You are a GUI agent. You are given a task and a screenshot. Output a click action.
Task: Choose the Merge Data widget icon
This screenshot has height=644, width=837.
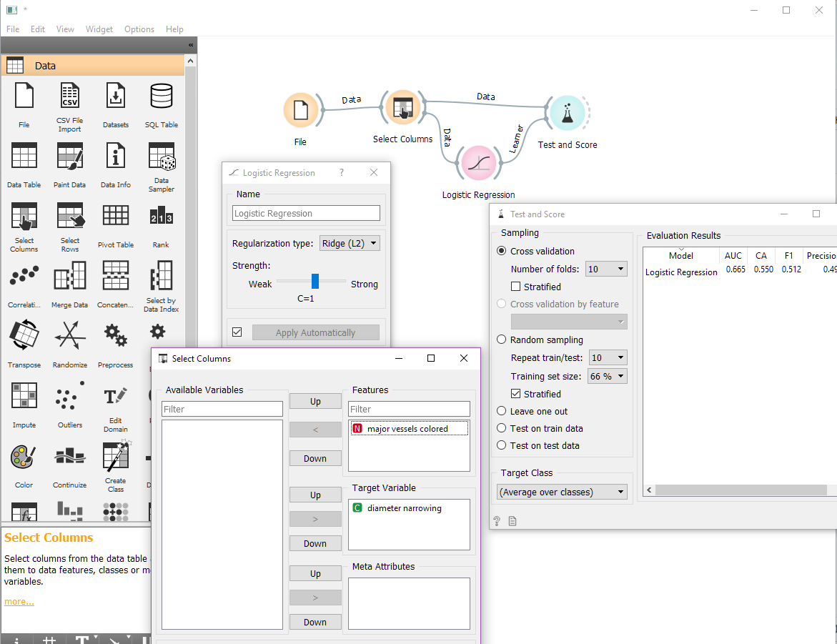click(69, 275)
